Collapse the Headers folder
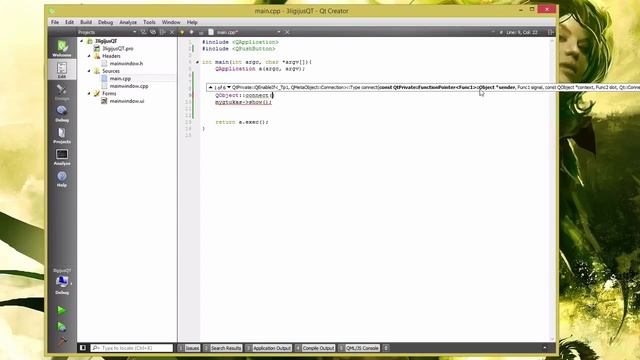Viewport: 640px width, 360px height. (89, 56)
